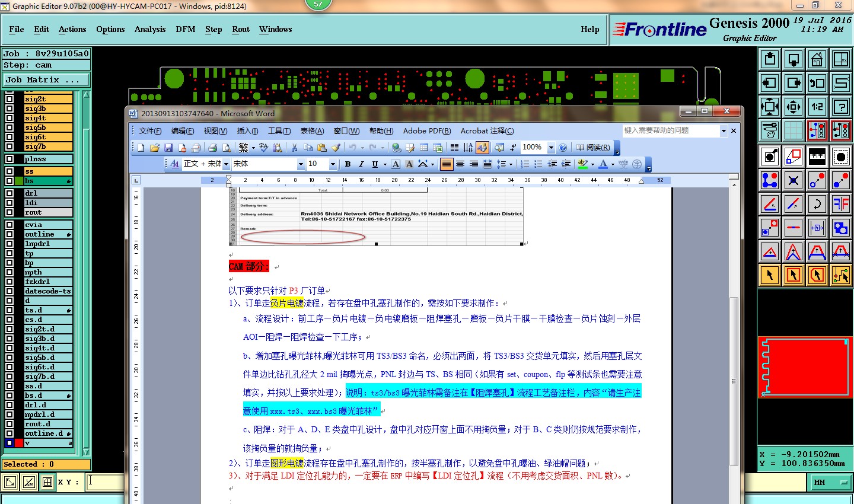Toggle the rout layer checkbox
This screenshot has width=854, height=504.
[x=9, y=212]
